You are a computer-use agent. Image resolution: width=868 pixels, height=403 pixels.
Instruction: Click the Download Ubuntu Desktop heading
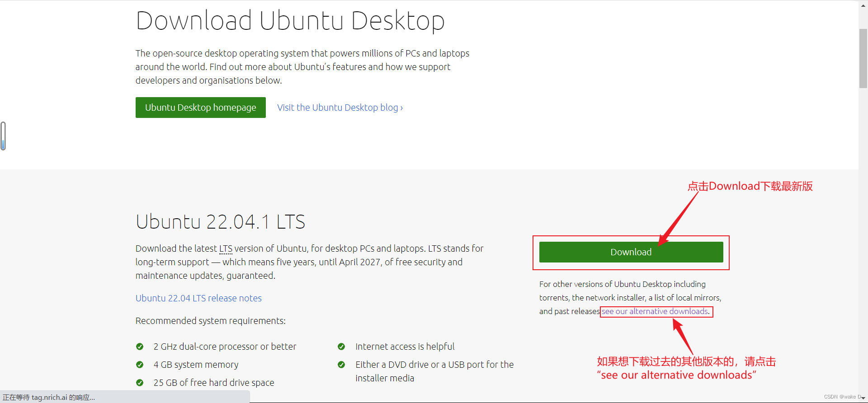[290, 21]
